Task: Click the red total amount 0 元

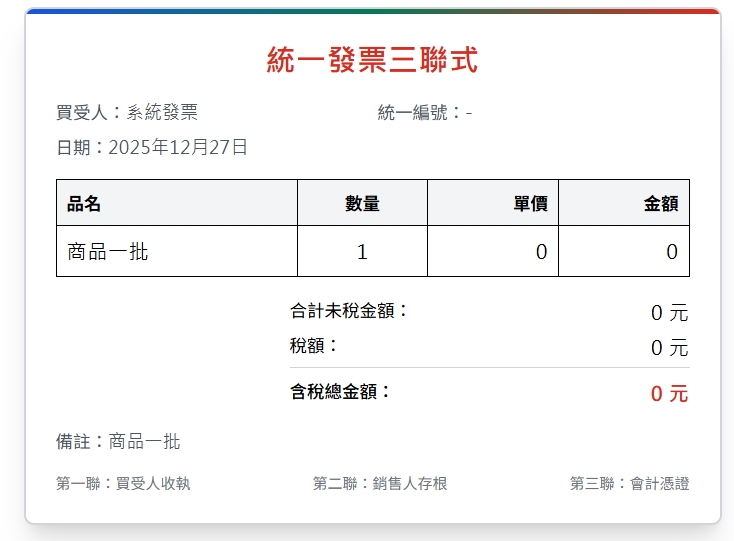Action: pos(669,394)
